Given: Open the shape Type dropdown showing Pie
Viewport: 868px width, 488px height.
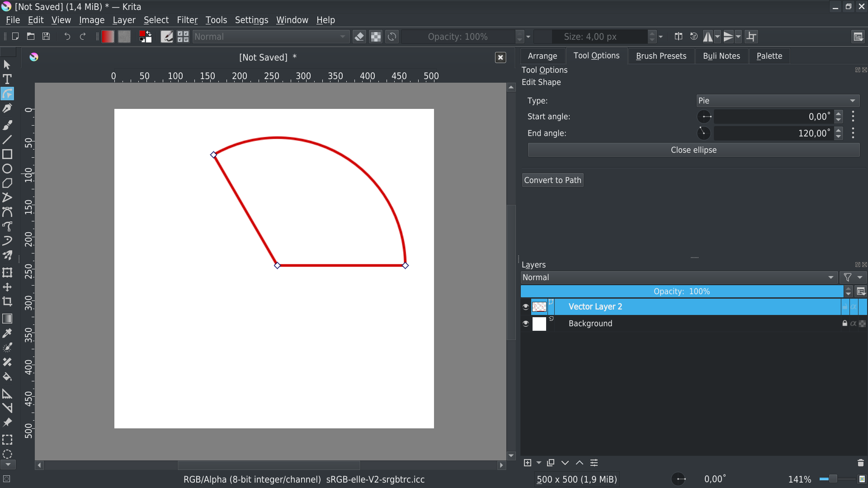Looking at the screenshot, I should pyautogui.click(x=777, y=101).
